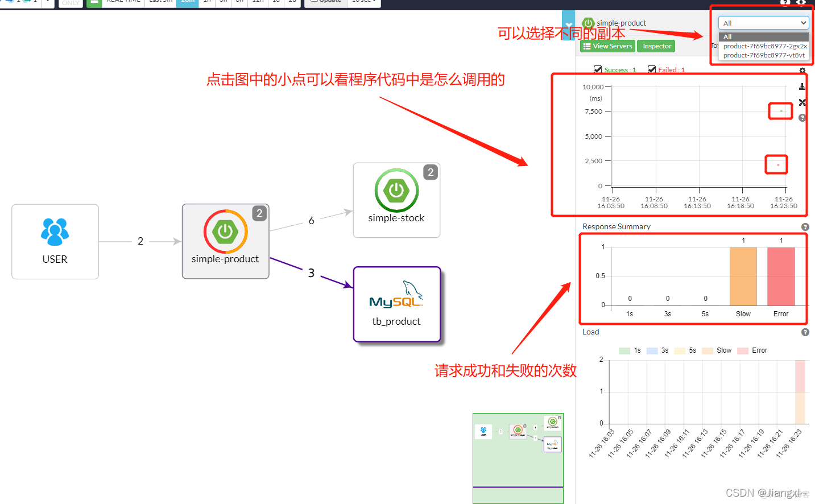Viewport: 815px width, 504px height.
Task: Toggle the 1s series in Load legend
Action: pyautogui.click(x=630, y=350)
